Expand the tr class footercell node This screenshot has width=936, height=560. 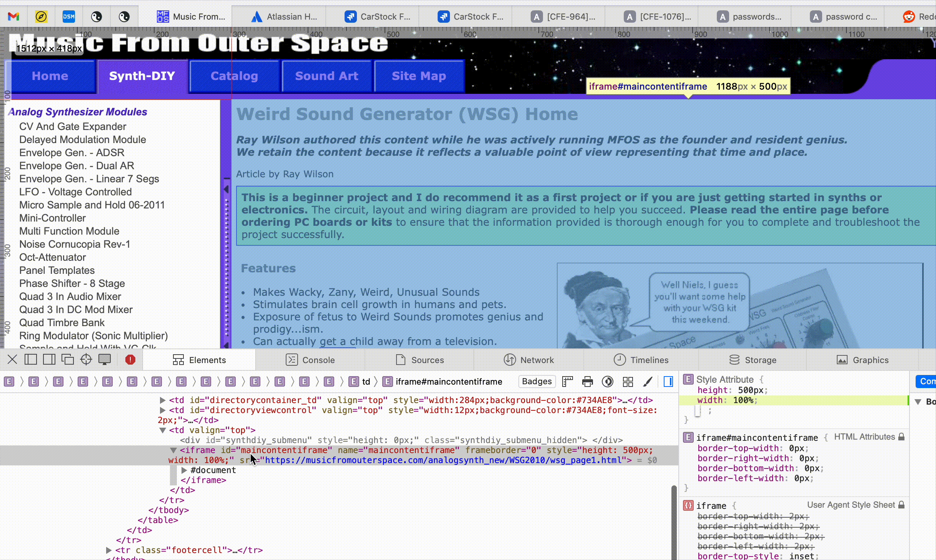[109, 550]
